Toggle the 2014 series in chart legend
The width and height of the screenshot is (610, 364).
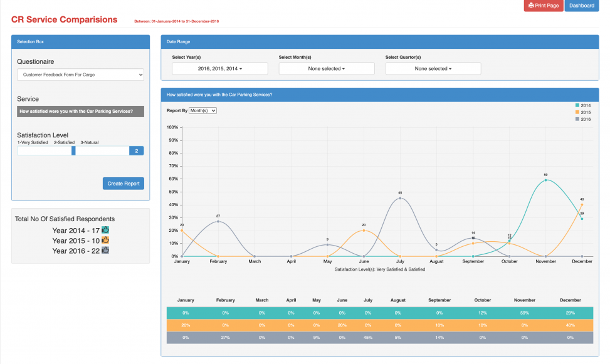pyautogui.click(x=582, y=105)
